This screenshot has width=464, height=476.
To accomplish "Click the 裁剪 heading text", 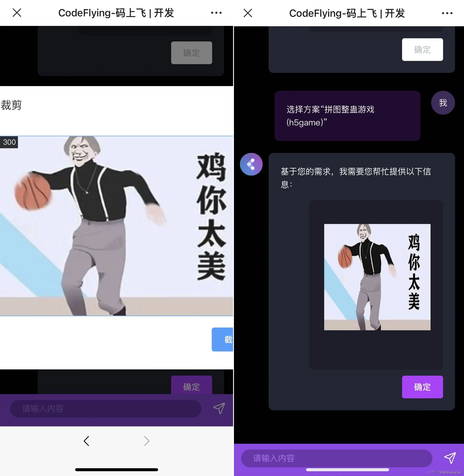I will 11,105.
